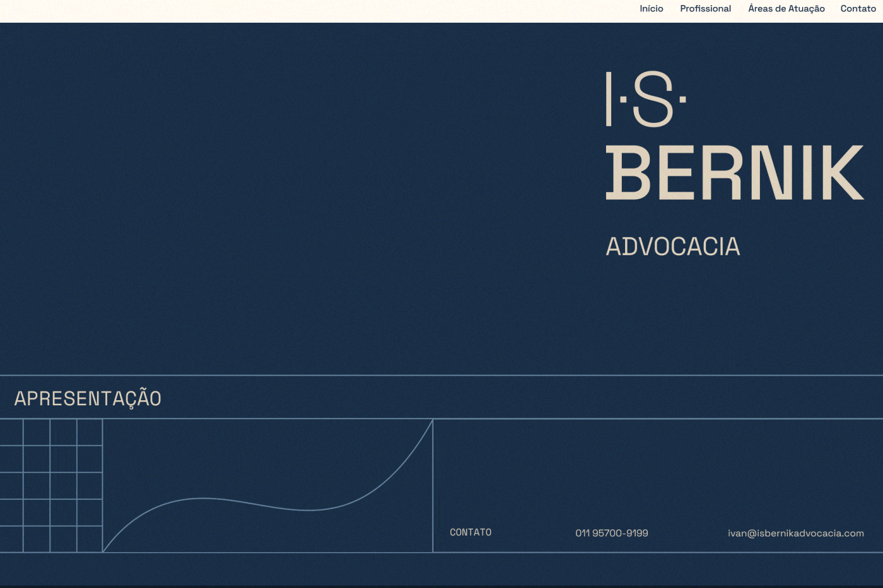883x588 pixels.
Task: Open the Início navigation link
Action: pyautogui.click(x=651, y=9)
